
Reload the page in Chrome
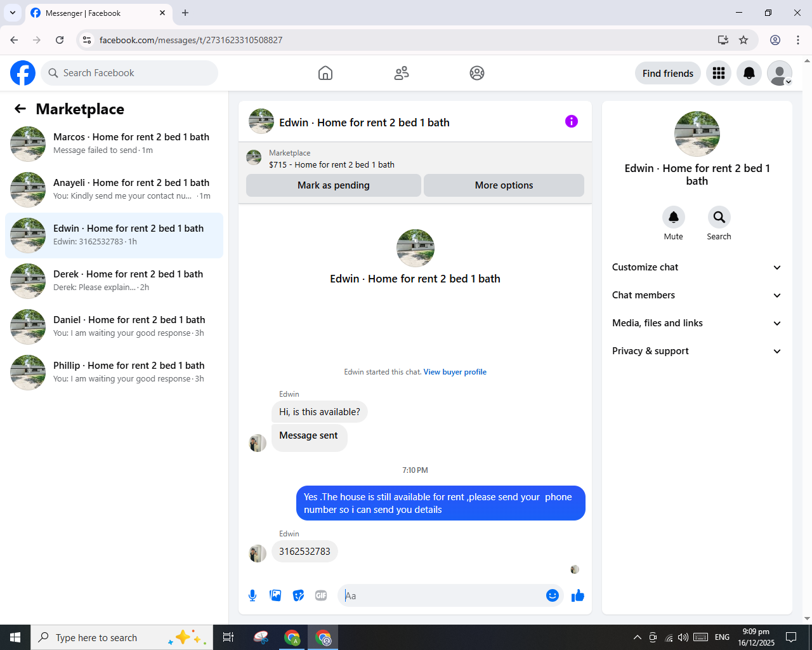click(60, 40)
